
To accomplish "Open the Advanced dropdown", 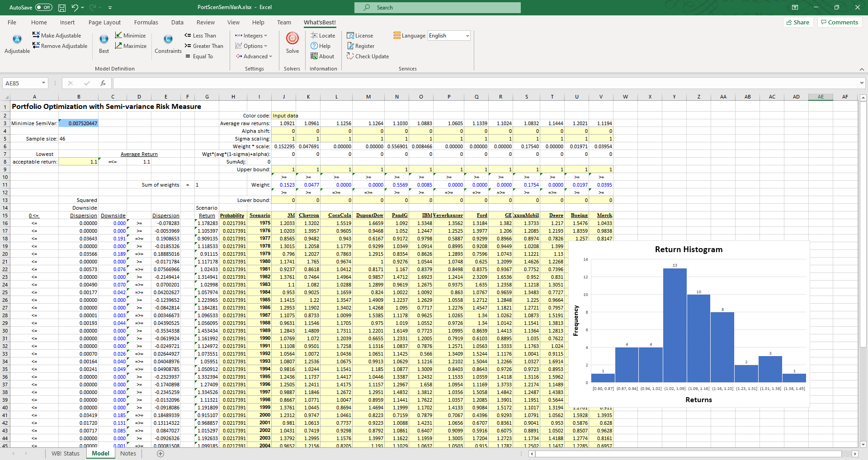I will coord(254,56).
